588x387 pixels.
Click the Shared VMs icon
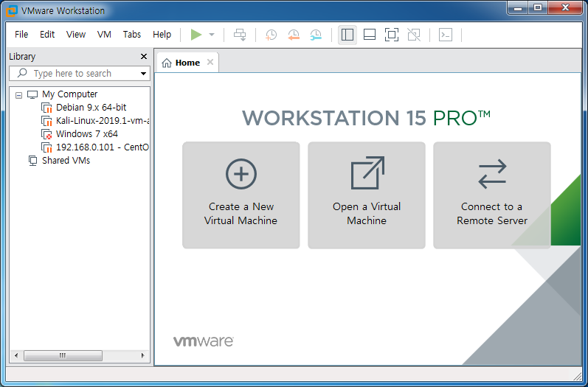[x=33, y=161]
